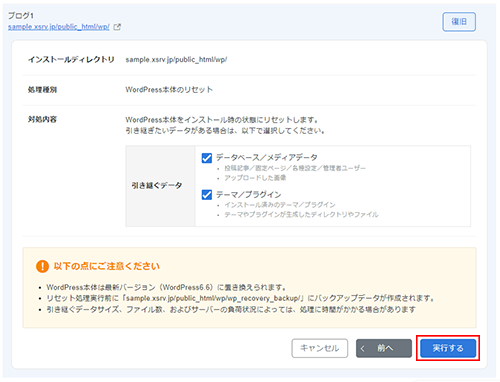Click the external link icon beside the blog URL

pyautogui.click(x=117, y=27)
